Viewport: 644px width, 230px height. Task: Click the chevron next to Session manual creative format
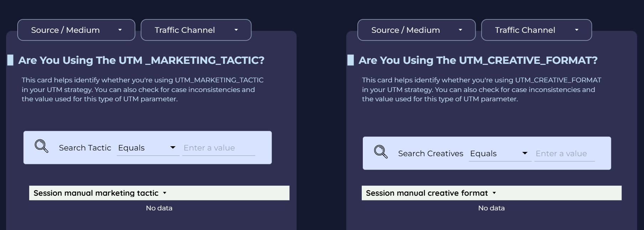click(x=495, y=193)
